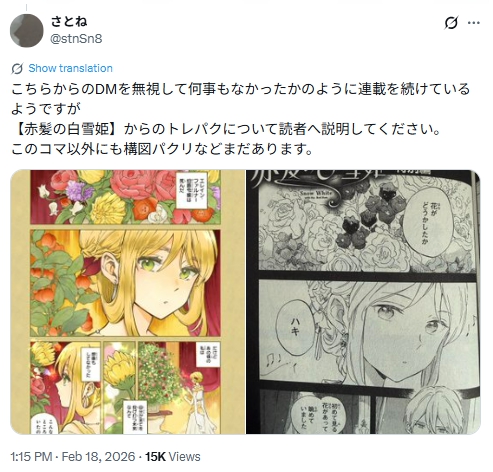This screenshot has width=493, height=472.
Task: Open the right black-and-white manga photo
Action: pyautogui.click(x=363, y=302)
